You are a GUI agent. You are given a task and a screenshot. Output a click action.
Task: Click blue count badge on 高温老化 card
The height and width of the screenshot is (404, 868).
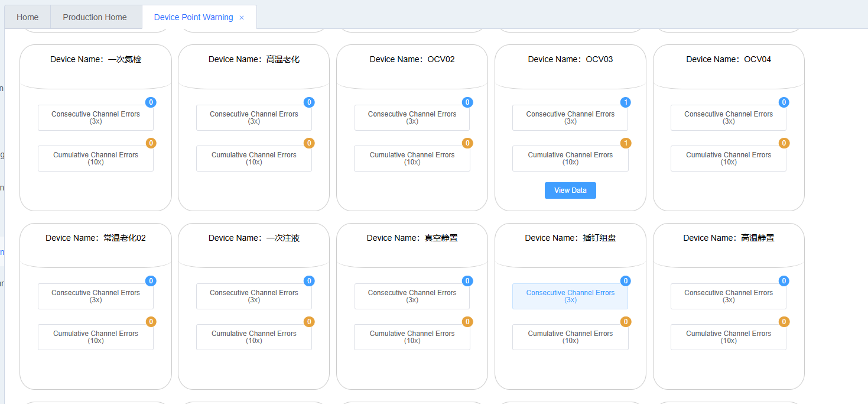pos(309,102)
